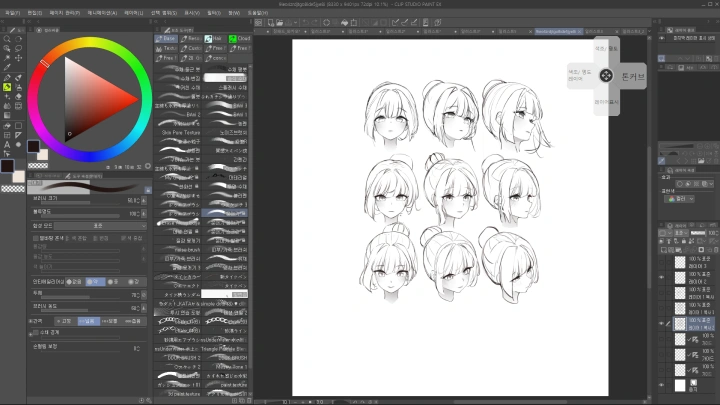Image resolution: width=720 pixels, height=405 pixels.
Task: Open the 애니메이션(A) menu
Action: click(102, 13)
